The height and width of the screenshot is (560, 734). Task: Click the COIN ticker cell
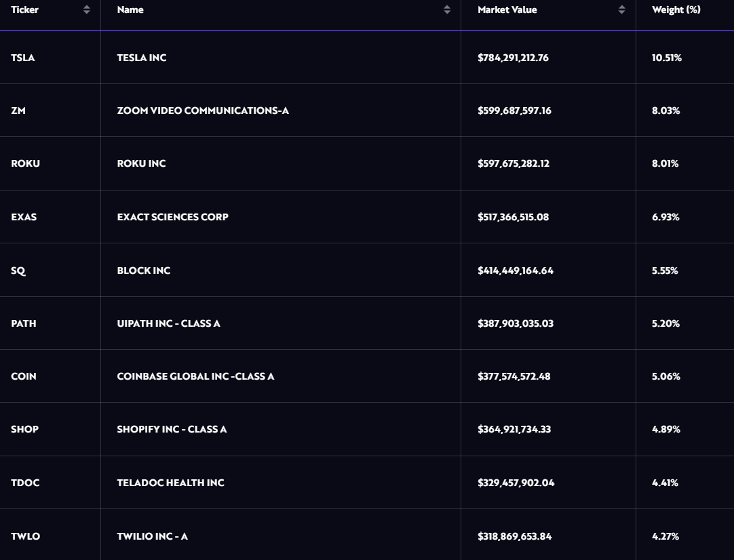coord(24,376)
